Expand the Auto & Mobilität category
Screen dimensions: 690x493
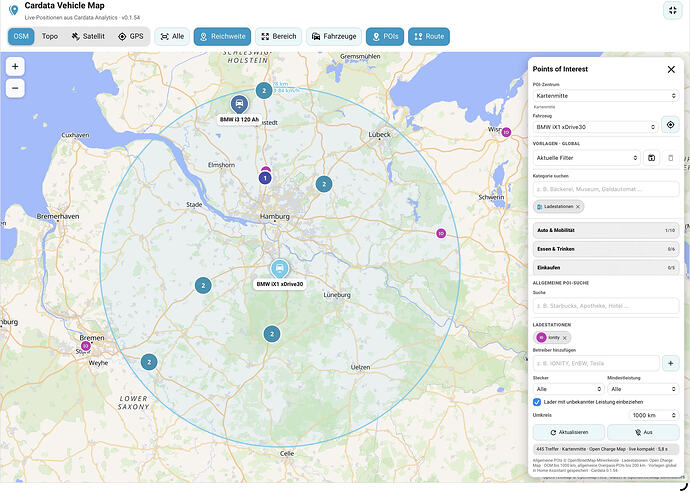(x=606, y=230)
